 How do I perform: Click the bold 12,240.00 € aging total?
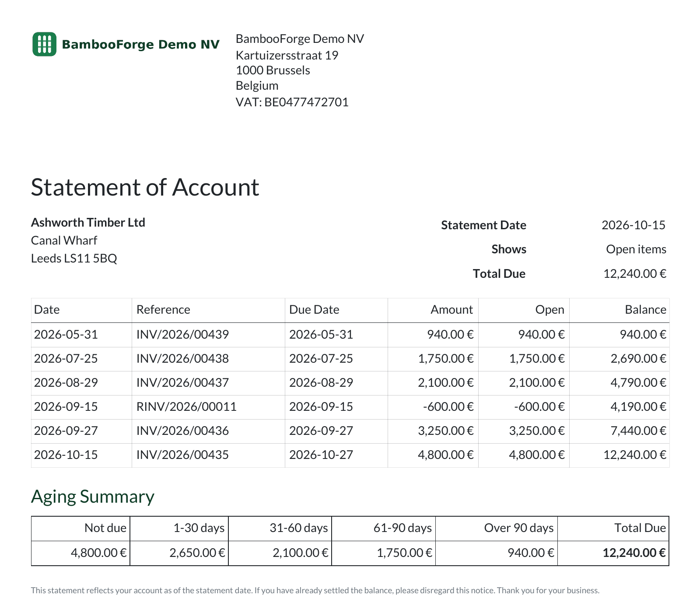click(x=634, y=553)
